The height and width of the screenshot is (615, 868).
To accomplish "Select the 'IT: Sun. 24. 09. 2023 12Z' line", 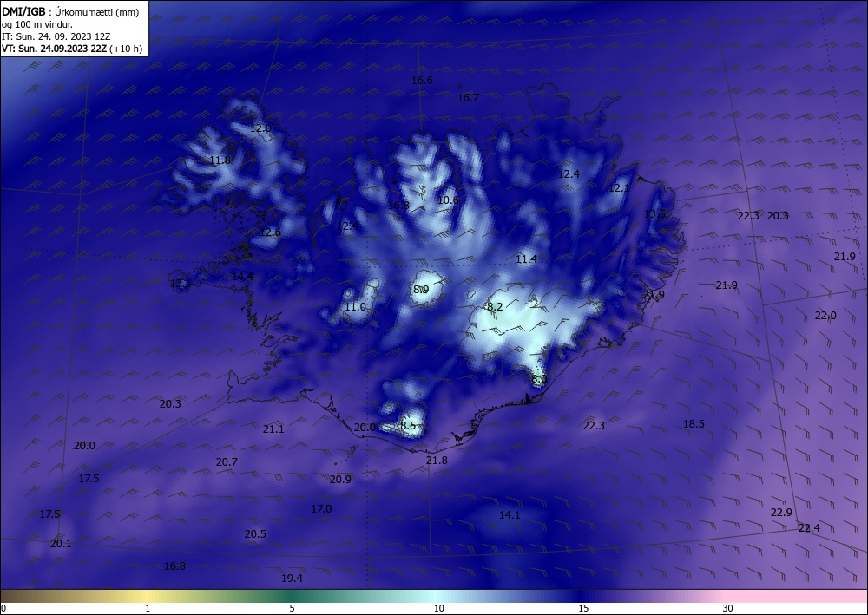I will 56,36.
